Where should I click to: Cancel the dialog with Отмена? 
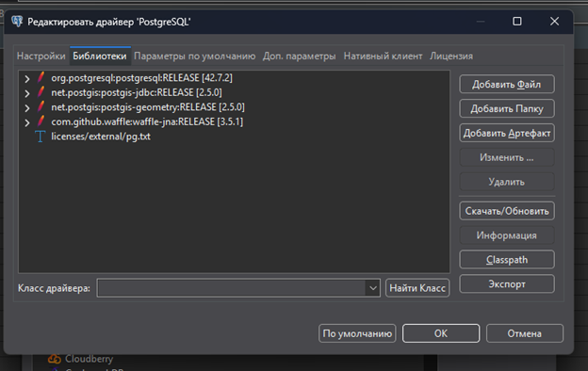tap(524, 333)
